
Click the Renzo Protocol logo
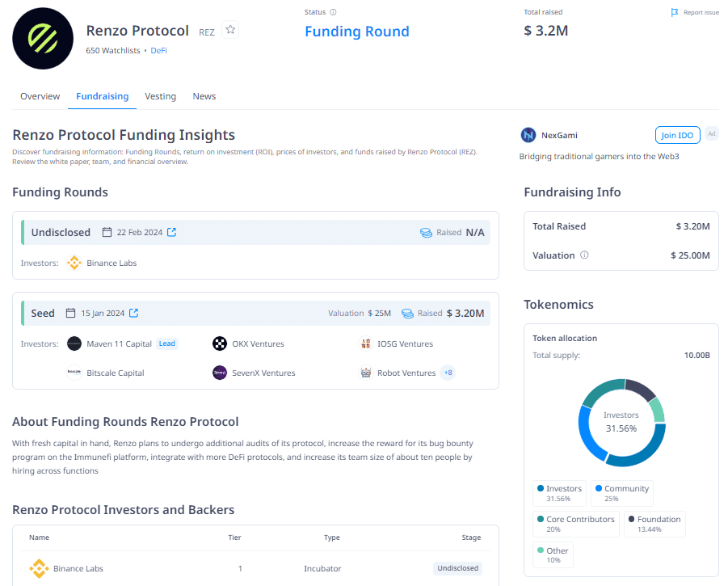pyautogui.click(x=43, y=39)
